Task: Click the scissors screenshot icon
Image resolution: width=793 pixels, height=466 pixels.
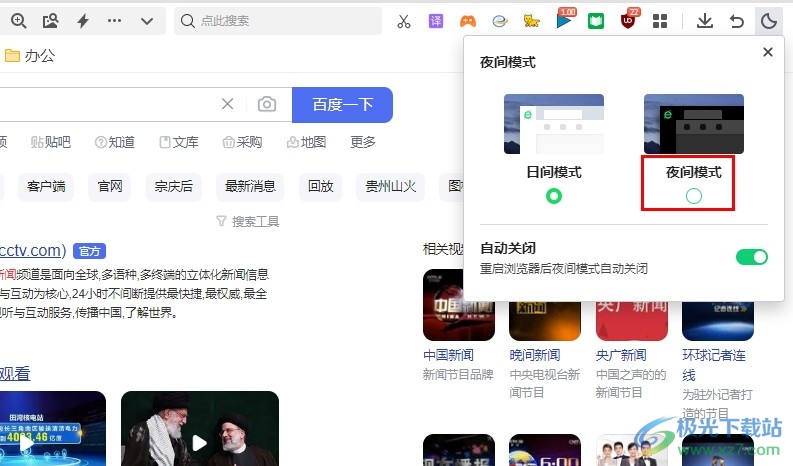Action: coord(404,21)
